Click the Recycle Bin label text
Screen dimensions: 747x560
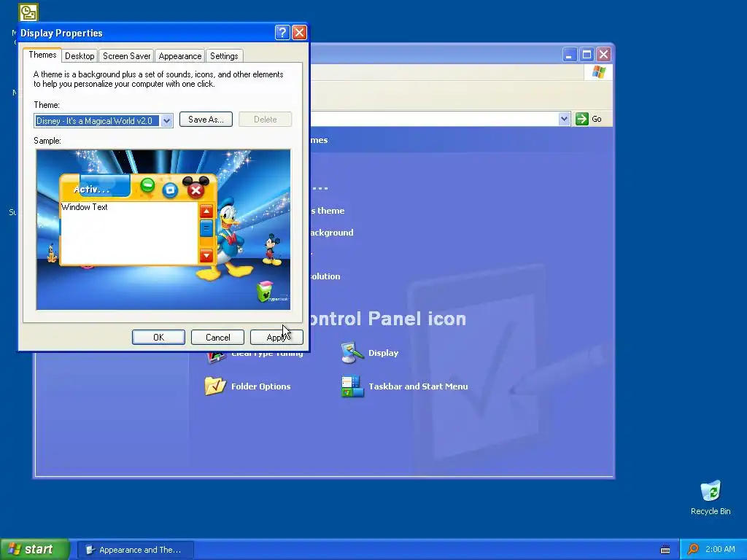pos(711,511)
